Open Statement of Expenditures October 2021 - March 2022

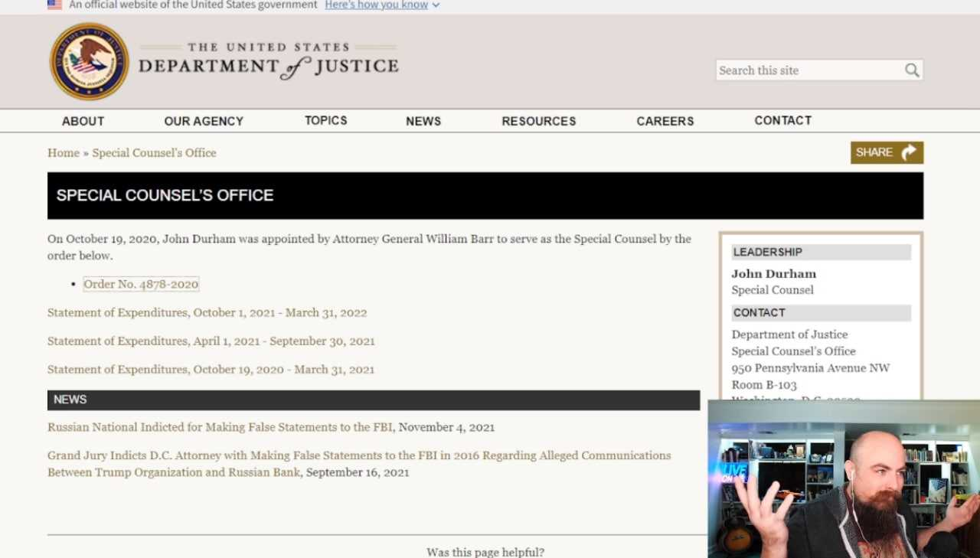pyautogui.click(x=207, y=312)
